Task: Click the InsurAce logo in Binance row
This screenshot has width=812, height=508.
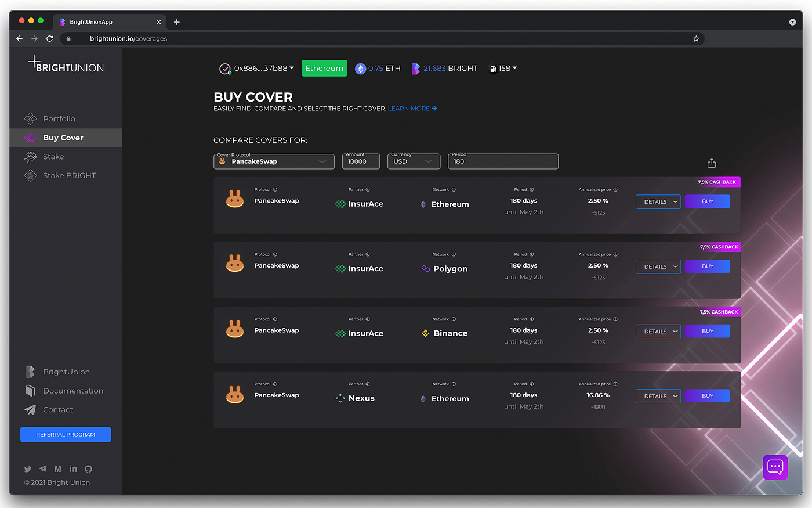Action: (359, 333)
